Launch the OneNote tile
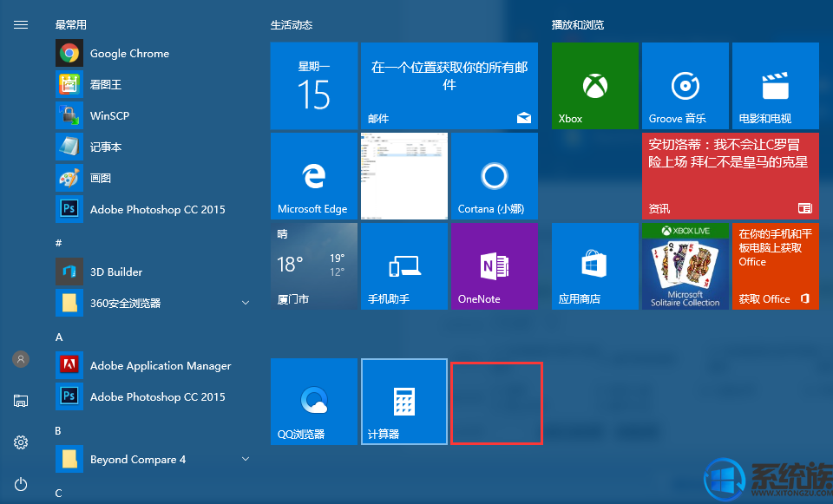This screenshot has height=504, width=833. pos(495,266)
